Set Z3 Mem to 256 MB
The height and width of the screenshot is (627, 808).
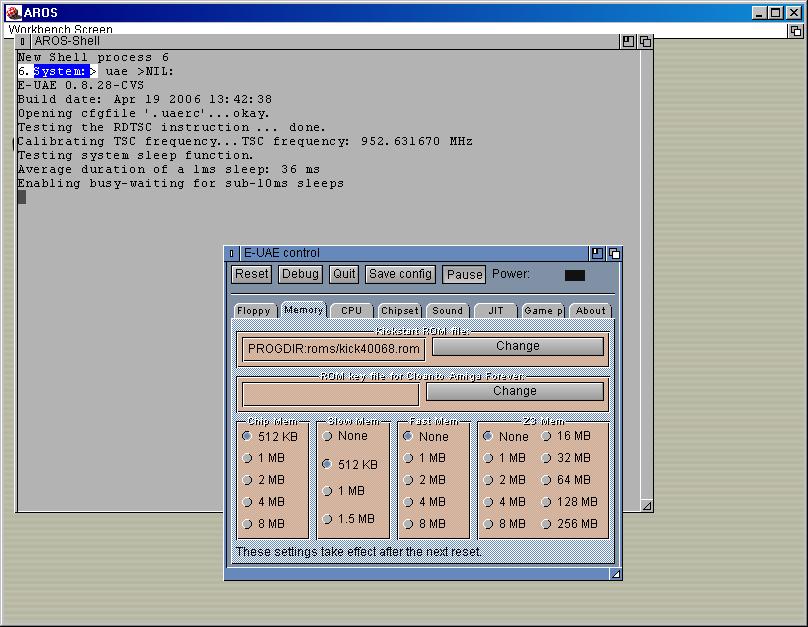[x=569, y=524]
